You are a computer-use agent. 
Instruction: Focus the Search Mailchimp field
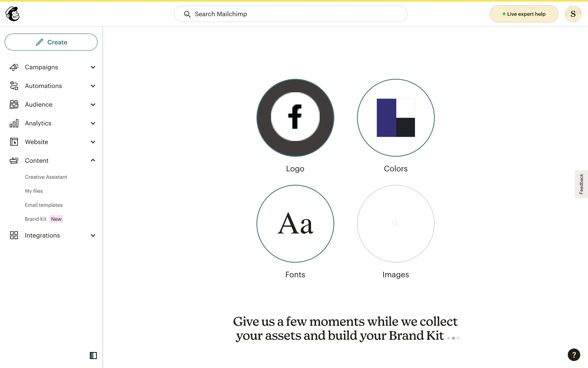coord(291,14)
